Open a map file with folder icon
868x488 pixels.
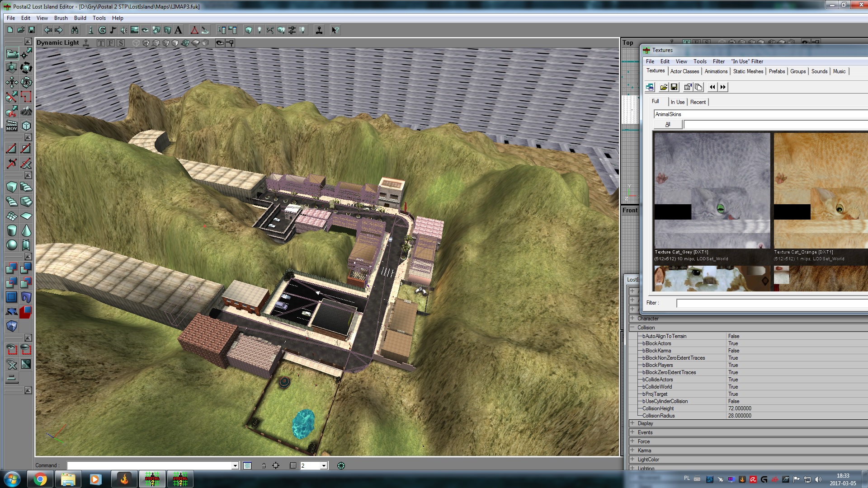pos(21,30)
